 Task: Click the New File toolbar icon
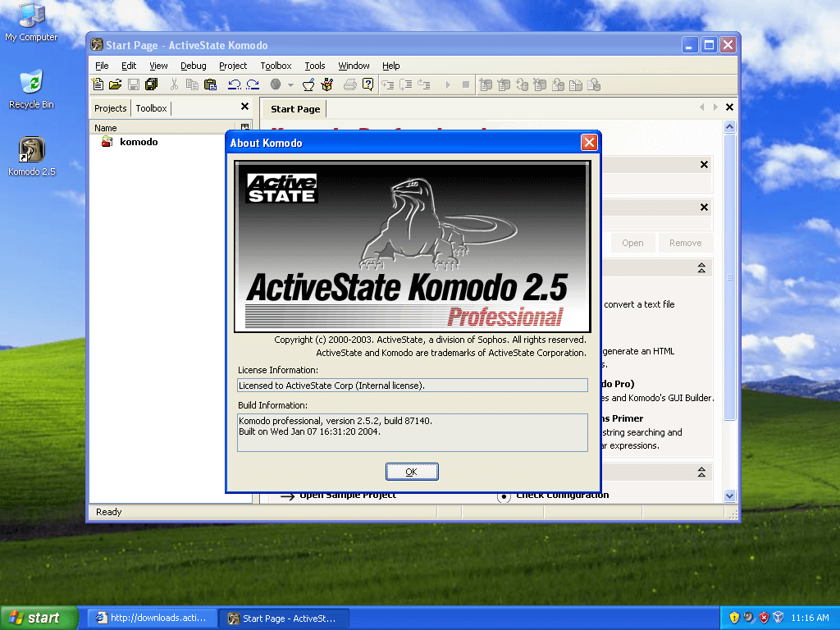[98, 84]
